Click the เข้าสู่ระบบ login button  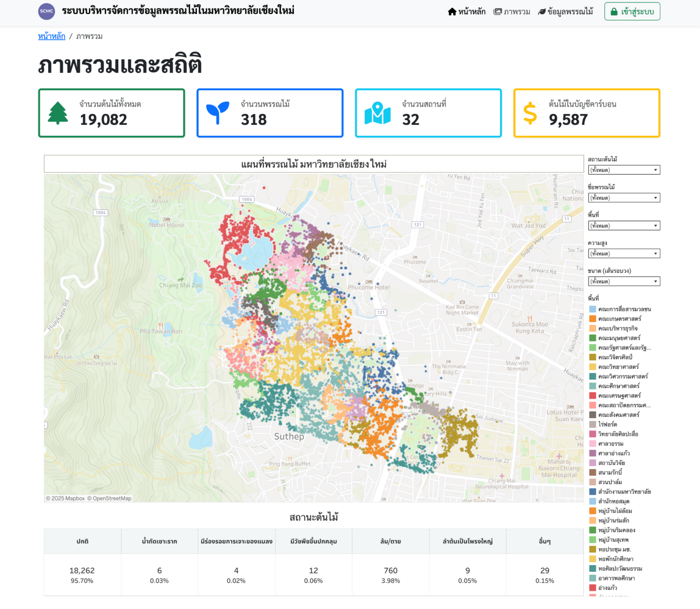tap(632, 12)
